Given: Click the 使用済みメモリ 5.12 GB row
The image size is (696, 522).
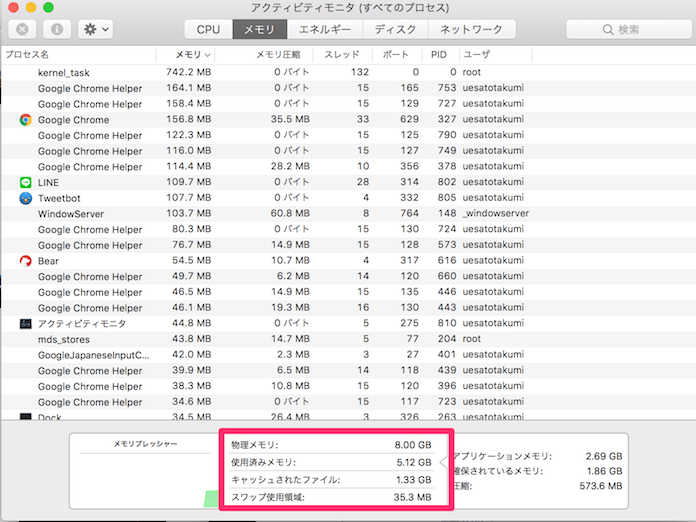Looking at the screenshot, I should coord(331,463).
